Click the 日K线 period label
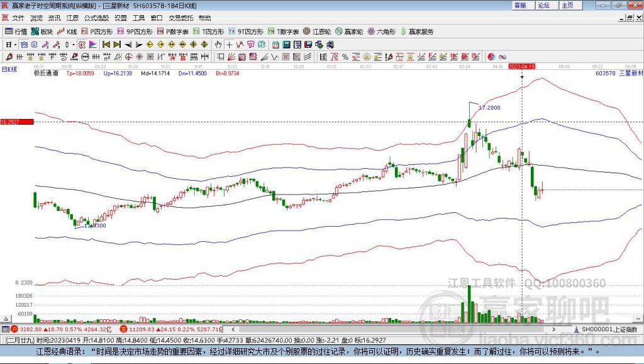The height and width of the screenshot is (364, 644). (9, 69)
